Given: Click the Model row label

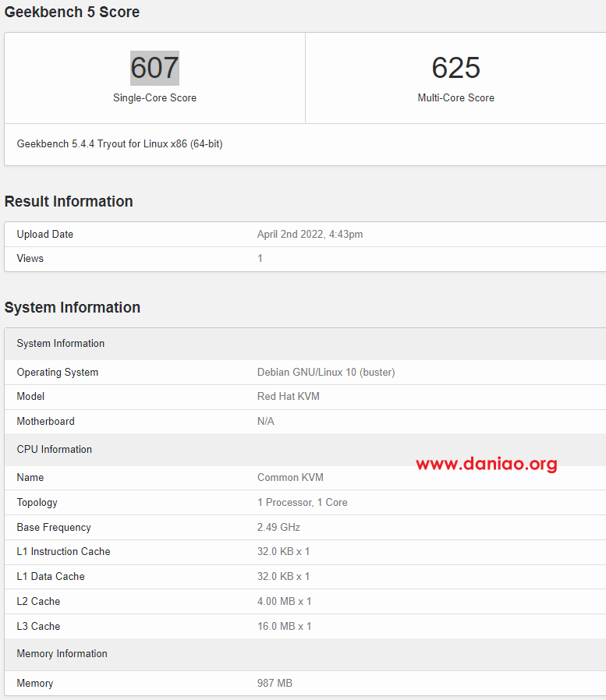Looking at the screenshot, I should coord(31,397).
